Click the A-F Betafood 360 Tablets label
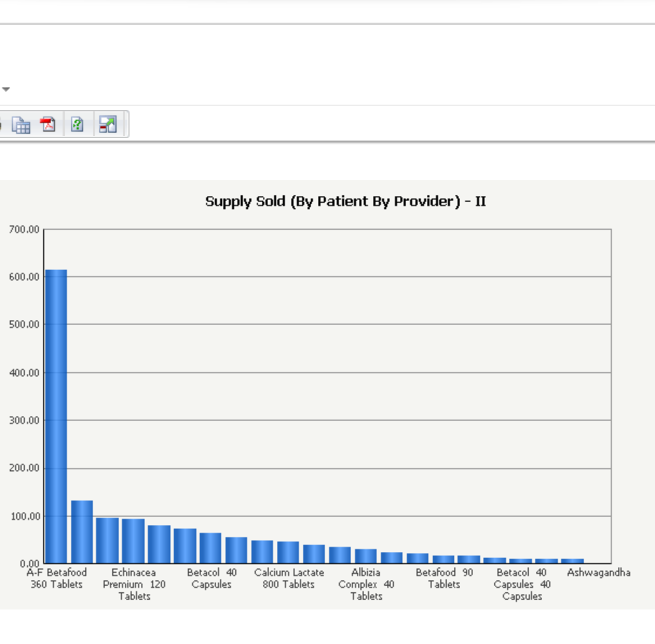Viewport: 655px width, 644px height. click(57, 578)
